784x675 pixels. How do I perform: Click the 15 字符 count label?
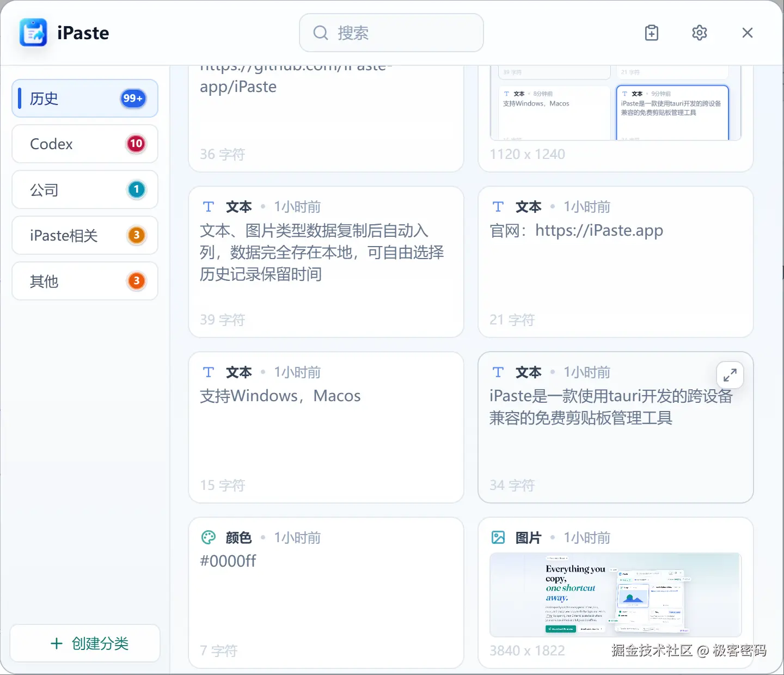pos(223,485)
